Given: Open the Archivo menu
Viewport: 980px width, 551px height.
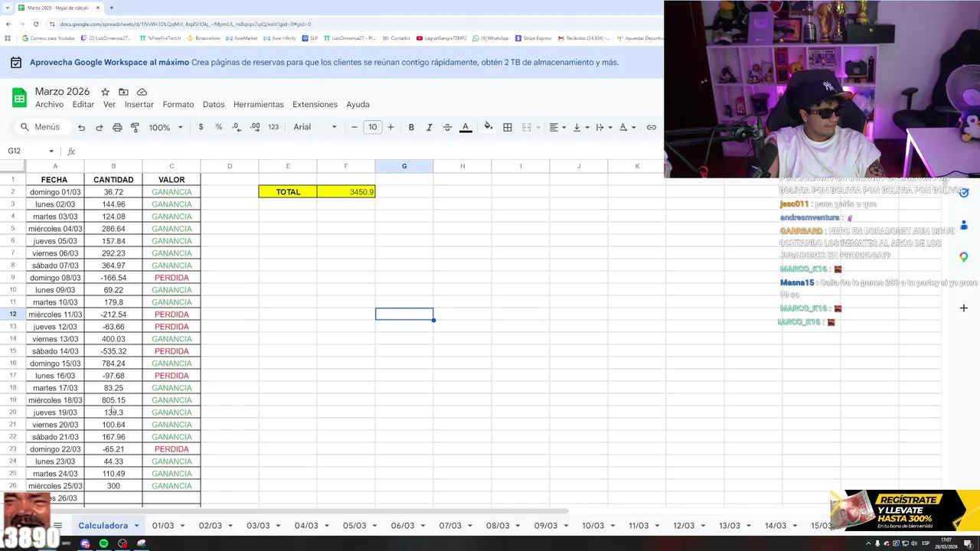Looking at the screenshot, I should pyautogui.click(x=49, y=104).
